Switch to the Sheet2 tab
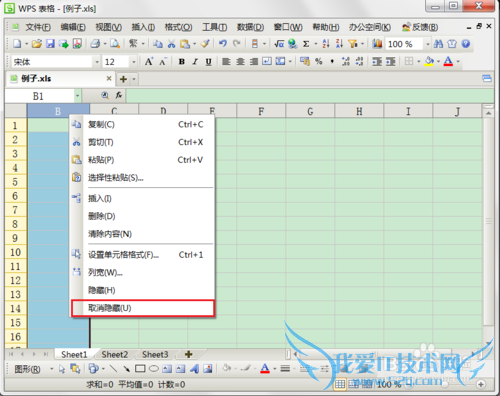The height and width of the screenshot is (396, 500). pyautogui.click(x=115, y=354)
